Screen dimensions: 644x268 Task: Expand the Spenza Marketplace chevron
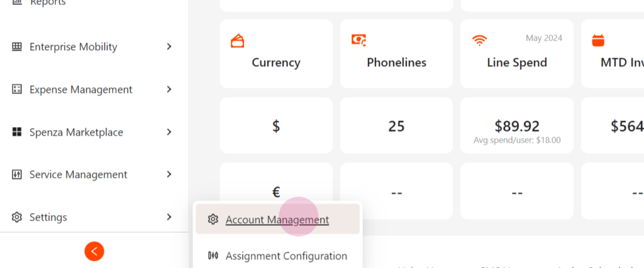click(x=169, y=132)
